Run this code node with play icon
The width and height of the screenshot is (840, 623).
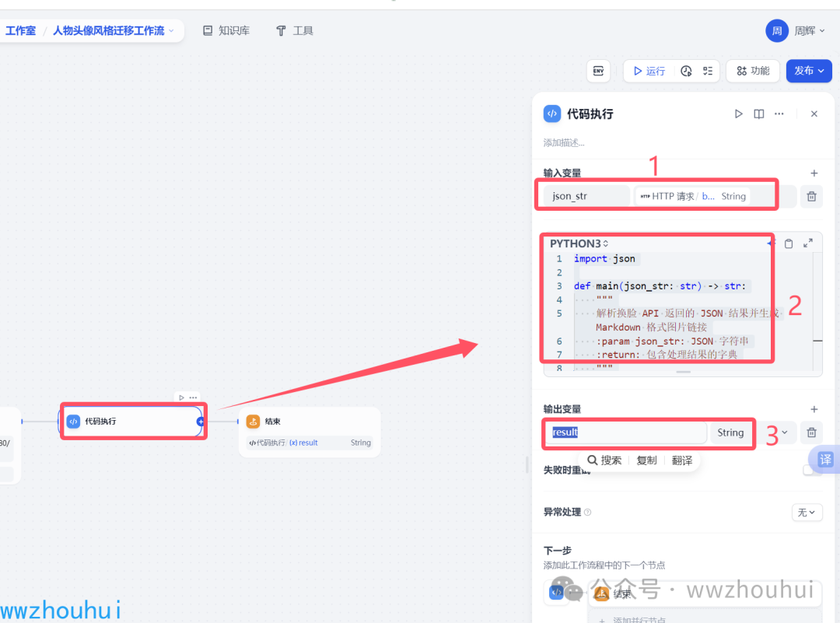tap(738, 114)
